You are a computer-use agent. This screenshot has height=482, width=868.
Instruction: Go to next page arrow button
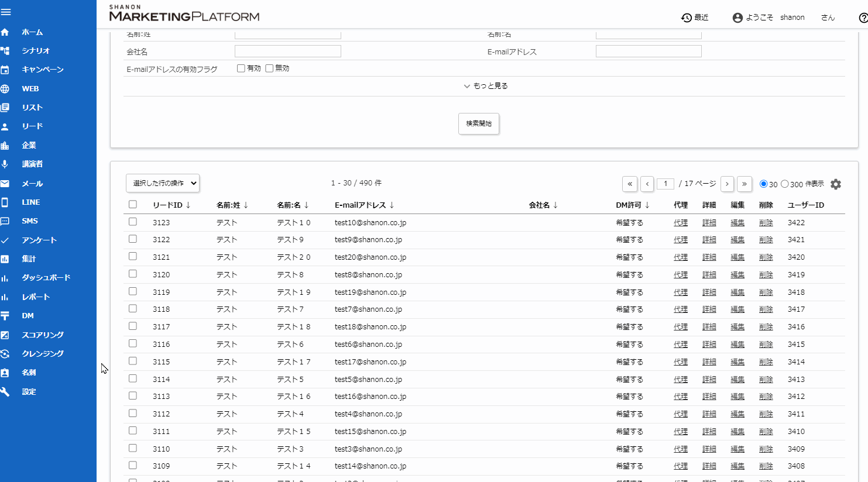pyautogui.click(x=727, y=184)
